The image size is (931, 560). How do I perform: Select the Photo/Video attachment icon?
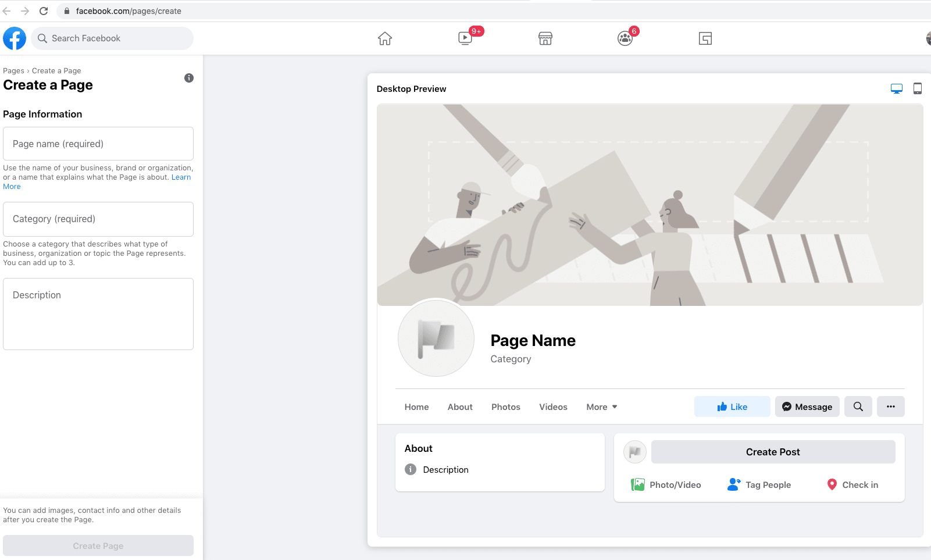[638, 484]
